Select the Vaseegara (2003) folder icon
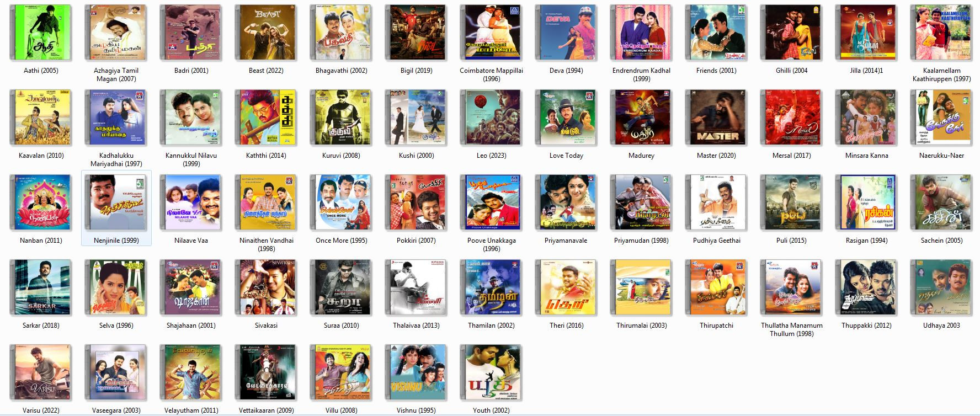The image size is (980, 416). (116, 373)
